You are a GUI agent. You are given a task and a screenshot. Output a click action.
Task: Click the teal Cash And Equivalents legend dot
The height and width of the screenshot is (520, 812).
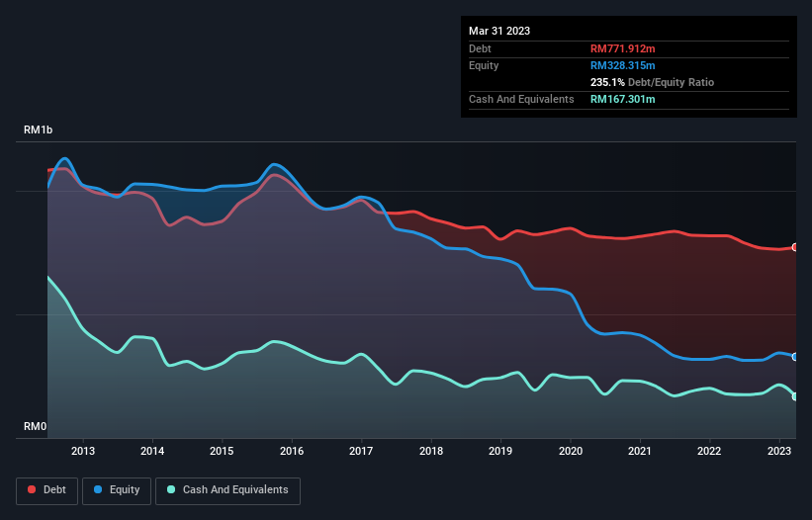[x=171, y=489]
